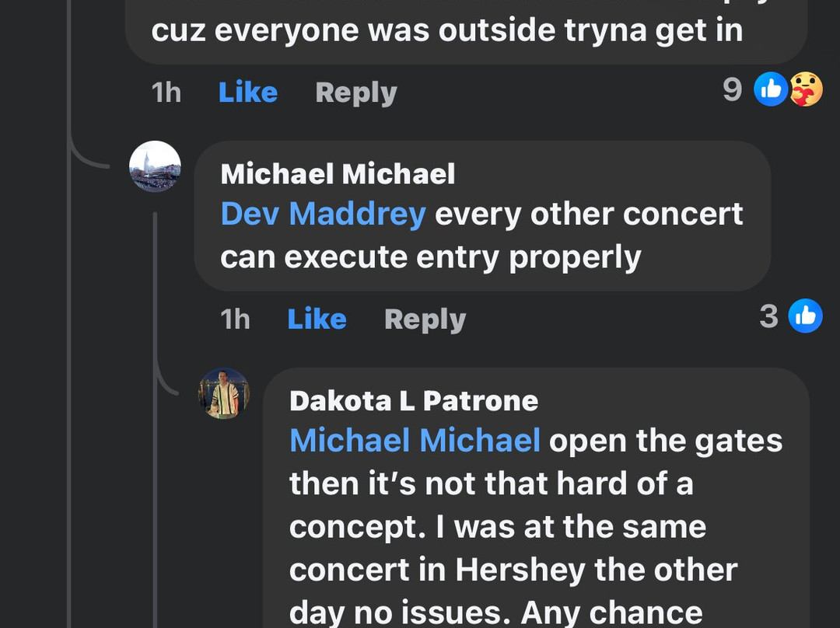This screenshot has width=840, height=628.
Task: Click the thumbs-up reaction icon beside count 3
Action: 805,316
